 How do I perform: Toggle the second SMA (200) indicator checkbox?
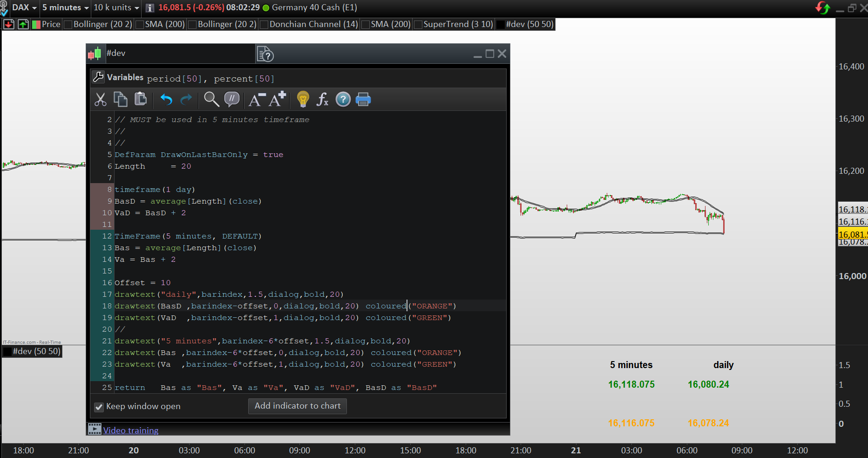[365, 25]
